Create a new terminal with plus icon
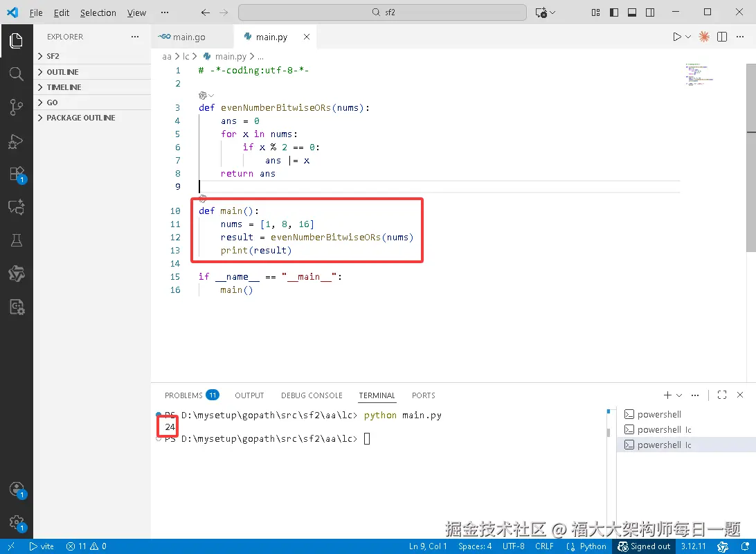Viewport: 756px width, 554px height. (667, 395)
